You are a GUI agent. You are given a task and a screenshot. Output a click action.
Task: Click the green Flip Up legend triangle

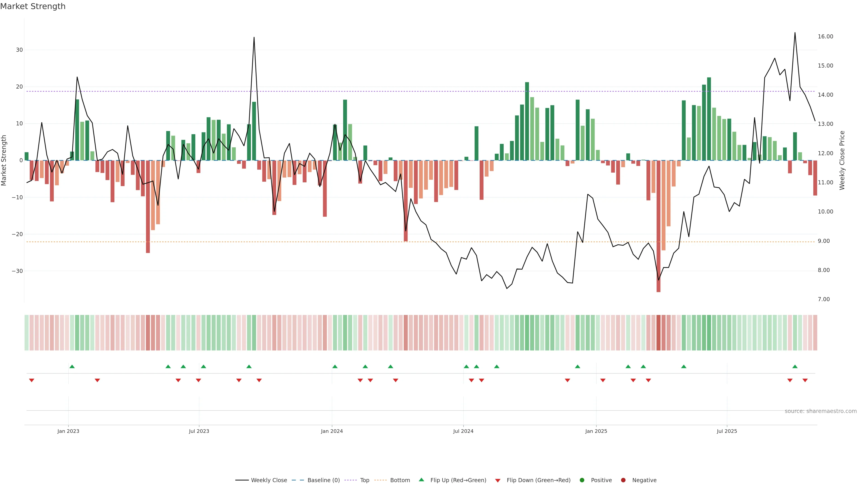click(421, 480)
